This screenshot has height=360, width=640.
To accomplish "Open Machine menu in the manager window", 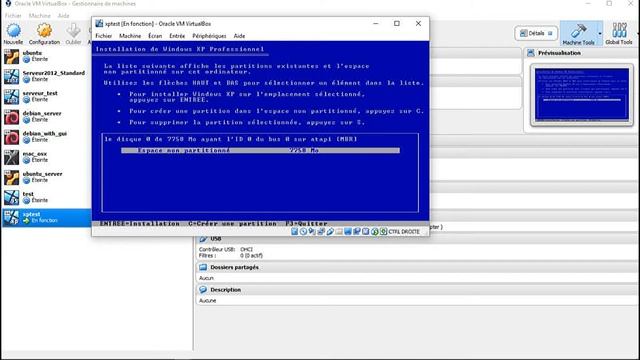I will click(x=40, y=16).
